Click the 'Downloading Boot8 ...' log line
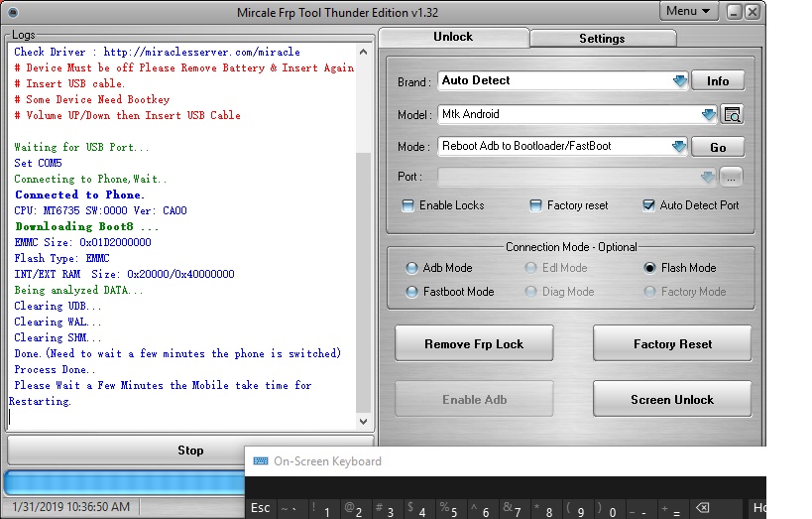 87,226
